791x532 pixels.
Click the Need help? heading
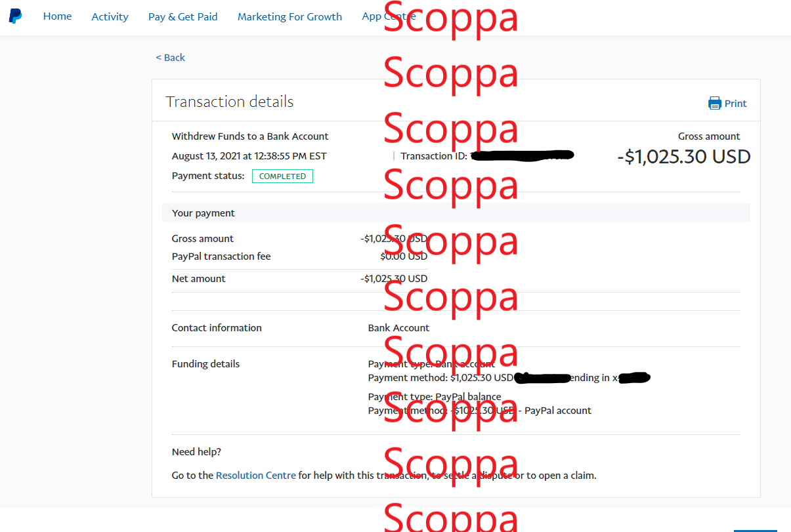click(x=196, y=452)
